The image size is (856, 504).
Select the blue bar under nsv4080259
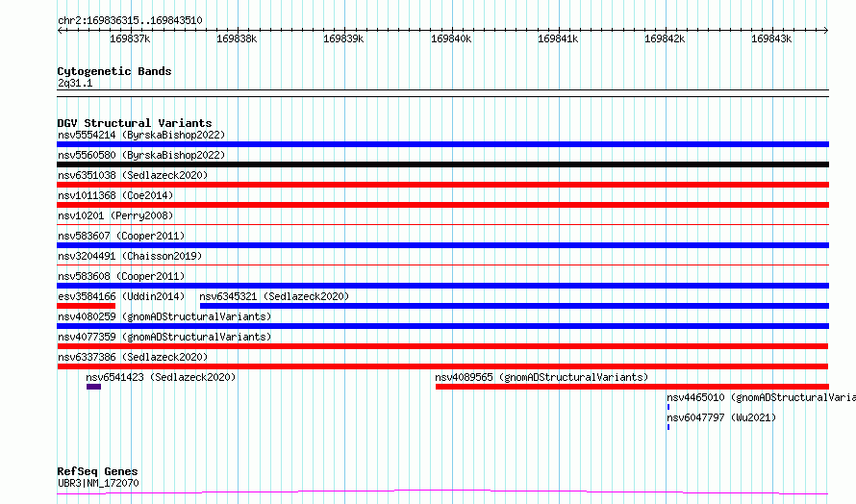[442, 326]
